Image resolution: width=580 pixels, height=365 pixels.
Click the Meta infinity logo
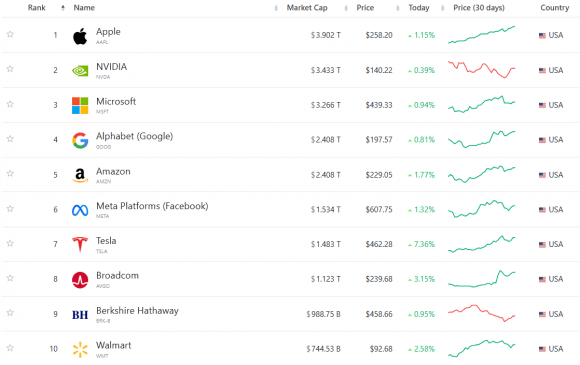[x=80, y=210]
